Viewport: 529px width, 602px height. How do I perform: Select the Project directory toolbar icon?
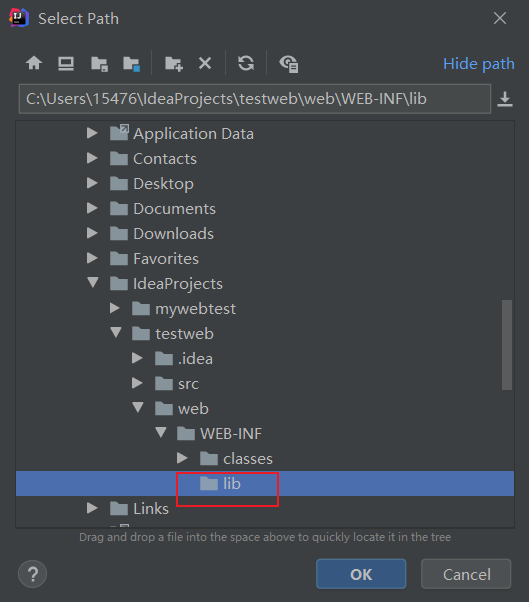99,64
